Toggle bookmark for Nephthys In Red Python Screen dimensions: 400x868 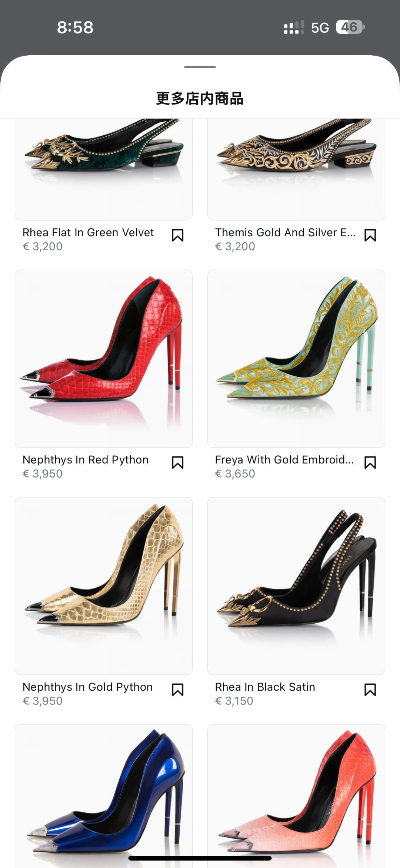click(x=178, y=463)
